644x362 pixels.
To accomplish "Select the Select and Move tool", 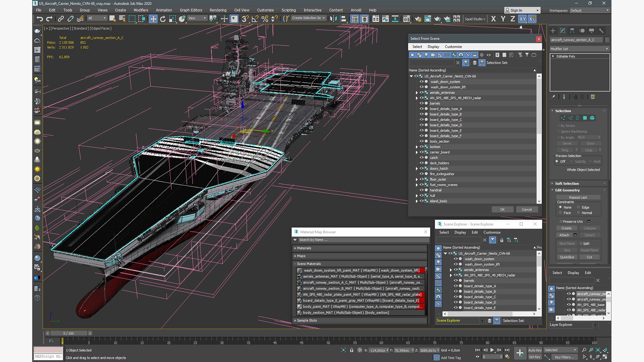I will pos(153,19).
